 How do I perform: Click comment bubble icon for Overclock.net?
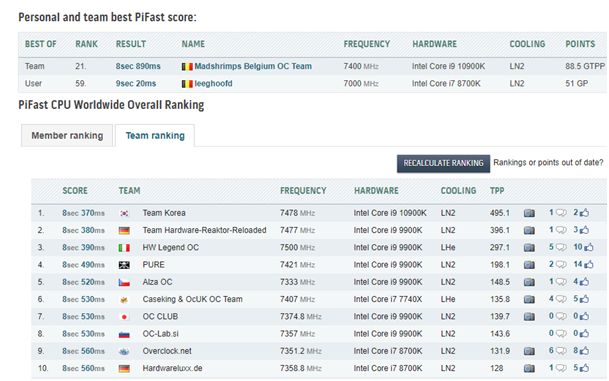(561, 351)
